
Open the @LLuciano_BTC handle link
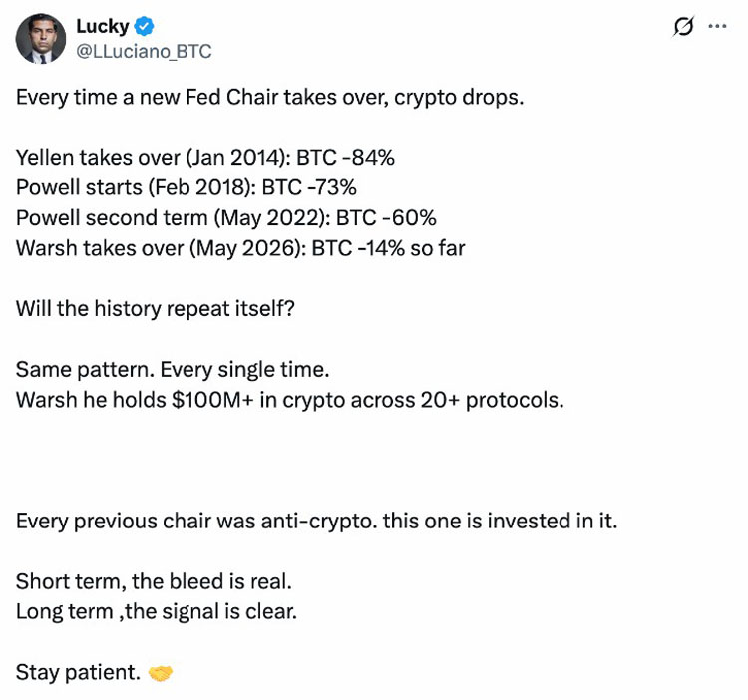[144, 51]
